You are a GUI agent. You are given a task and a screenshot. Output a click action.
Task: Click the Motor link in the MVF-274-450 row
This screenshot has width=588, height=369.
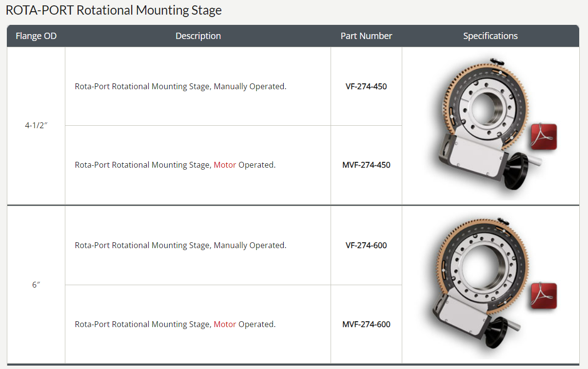point(225,165)
